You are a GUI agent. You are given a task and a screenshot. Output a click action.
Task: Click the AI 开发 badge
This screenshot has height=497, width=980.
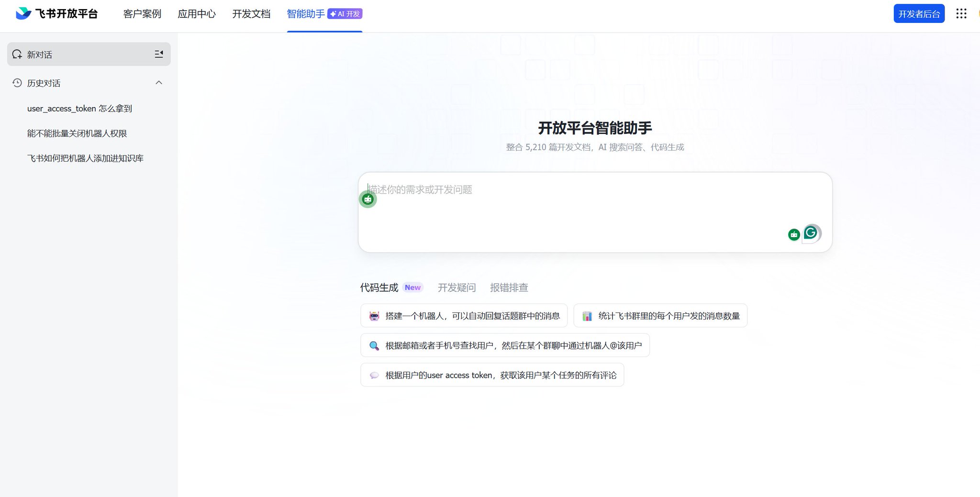(x=345, y=14)
